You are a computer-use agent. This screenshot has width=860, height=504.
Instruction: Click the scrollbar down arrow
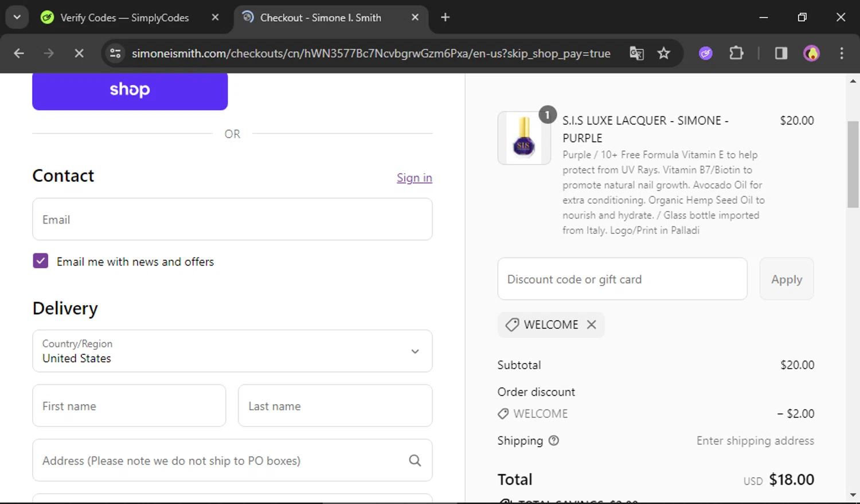tap(853, 495)
